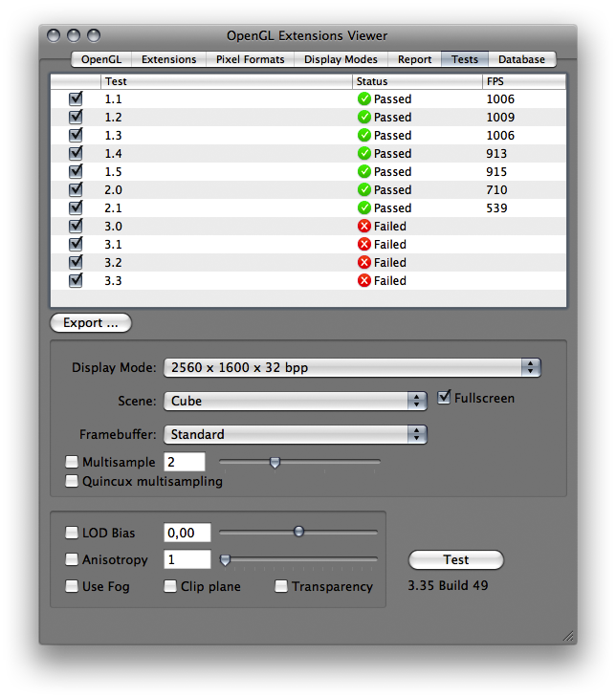Open the Database tab
616x698 pixels.
click(x=521, y=59)
